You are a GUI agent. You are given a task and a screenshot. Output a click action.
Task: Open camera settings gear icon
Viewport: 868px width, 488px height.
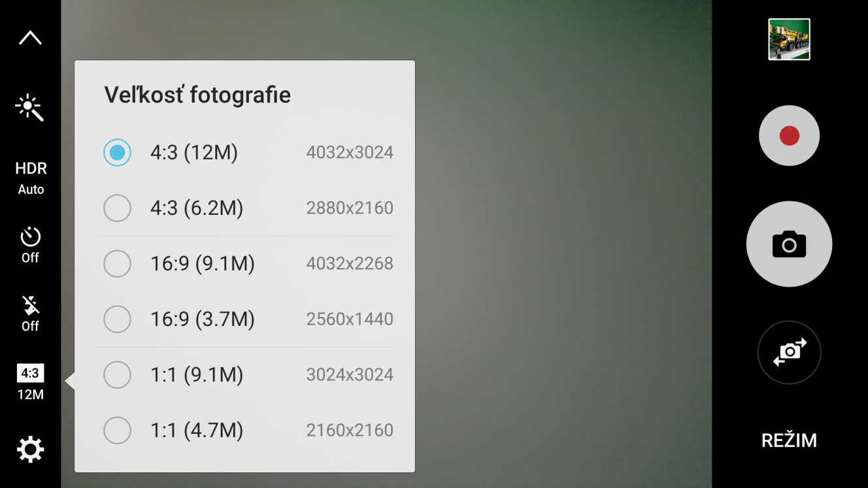click(x=30, y=450)
